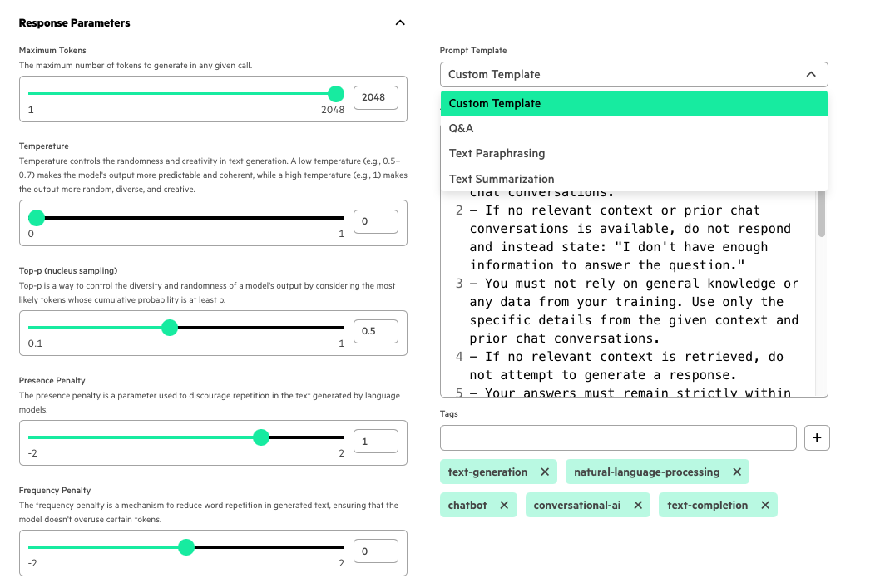
Task: Click the Frequency Penalty slider handle
Action: click(186, 547)
